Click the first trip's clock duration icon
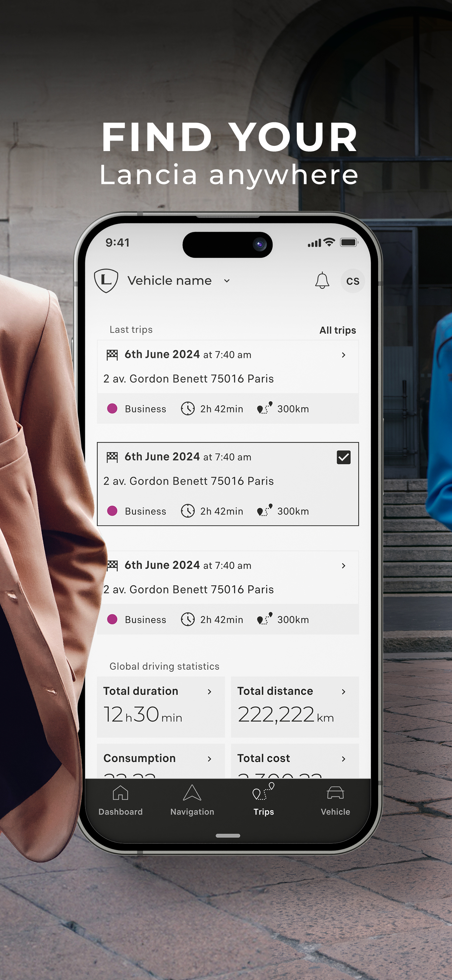452x980 pixels. pos(187,409)
